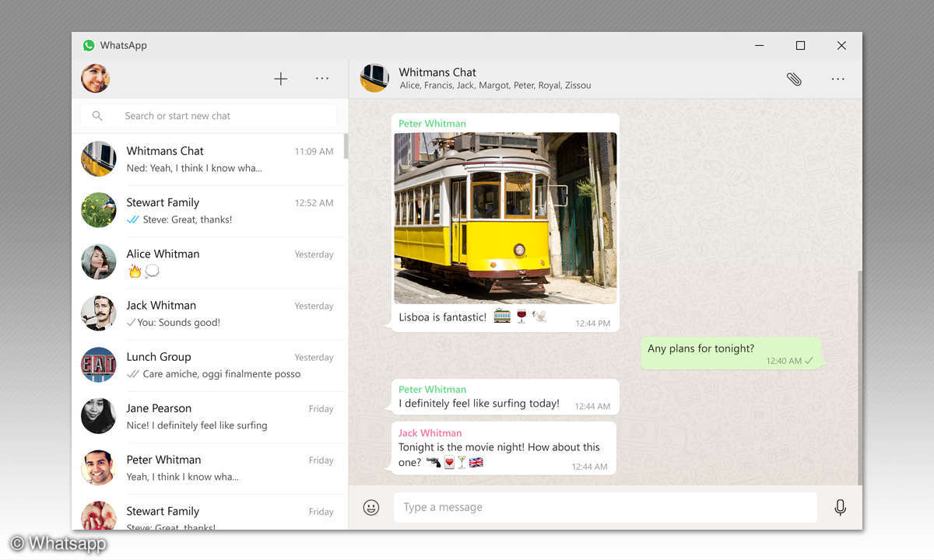Click 'Care amiche, oggi finalmente posso' preview
Screen dimensions: 934x560
pos(221,373)
